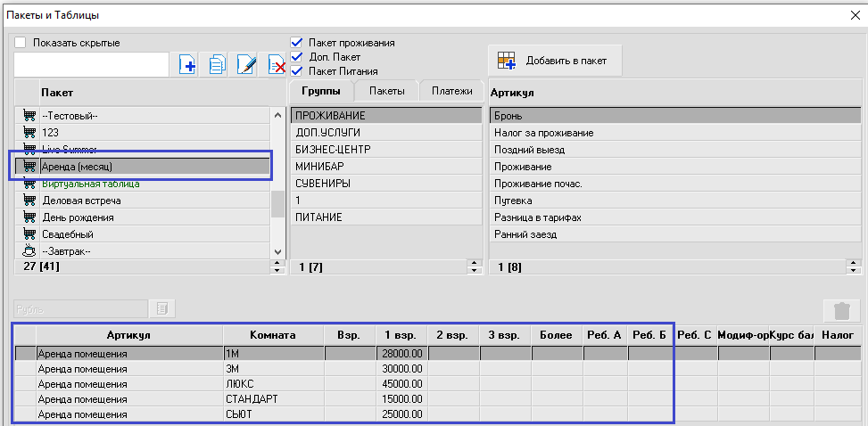Click the cup icon beside --Завтрак--
Screen dimensions: 868x426
[x=29, y=251]
